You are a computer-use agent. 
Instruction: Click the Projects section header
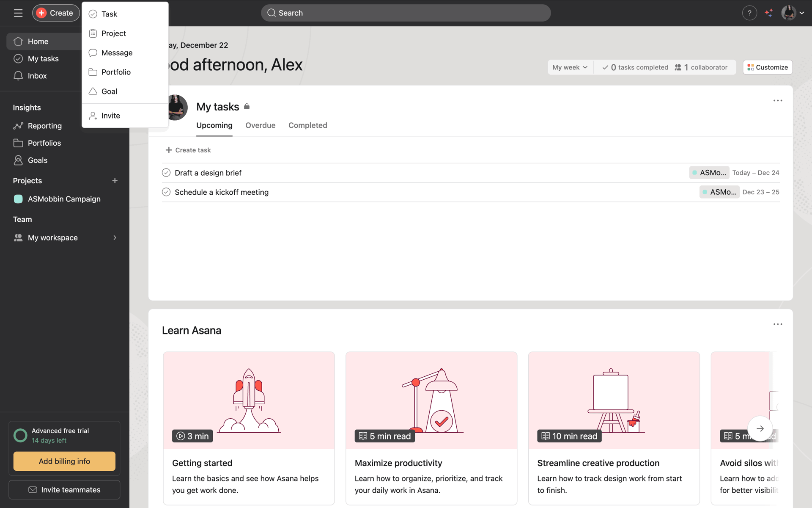coord(27,181)
